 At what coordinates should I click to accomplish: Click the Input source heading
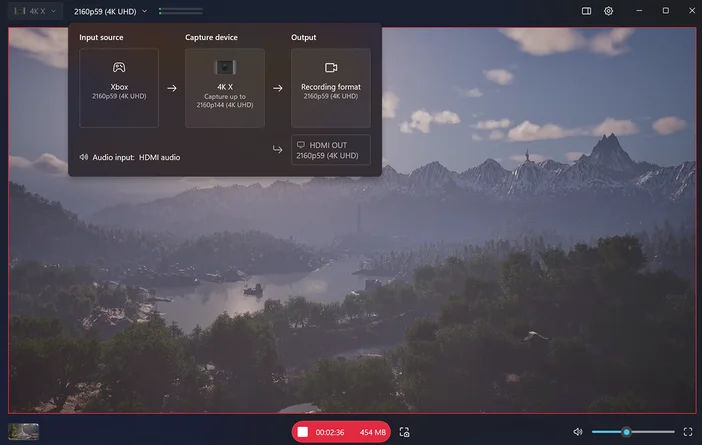pos(101,37)
